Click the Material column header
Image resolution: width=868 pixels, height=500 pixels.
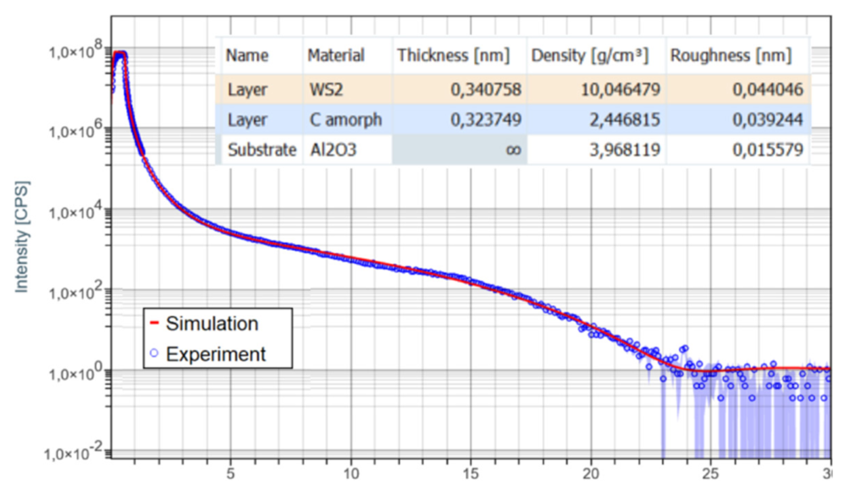tap(336, 56)
